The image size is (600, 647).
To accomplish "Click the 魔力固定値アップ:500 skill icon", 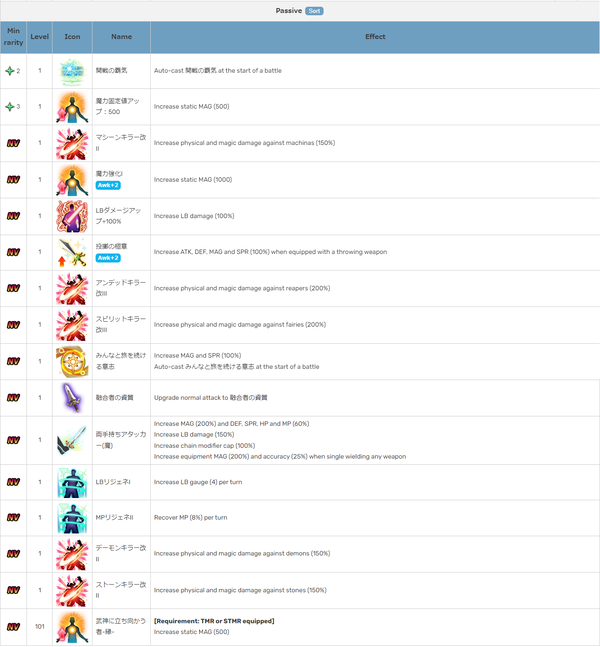I will click(72, 107).
